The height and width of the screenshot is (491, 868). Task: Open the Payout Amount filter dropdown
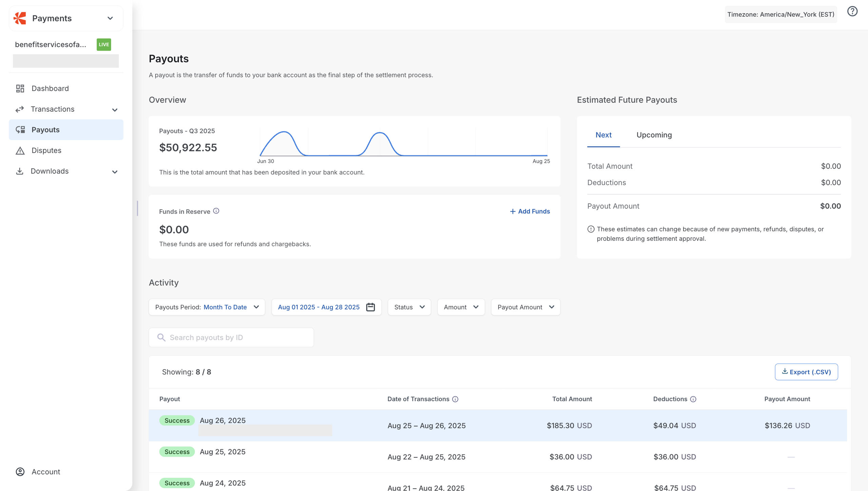click(x=525, y=307)
